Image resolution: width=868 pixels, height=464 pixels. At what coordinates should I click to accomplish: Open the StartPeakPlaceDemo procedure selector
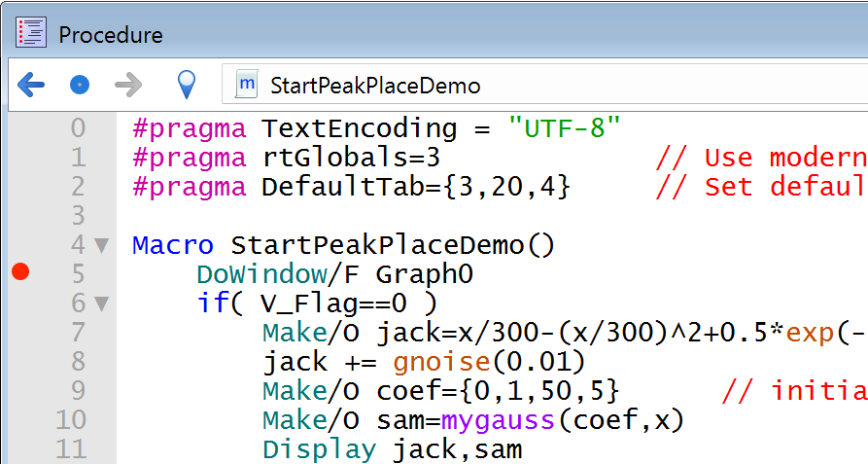[x=375, y=86]
